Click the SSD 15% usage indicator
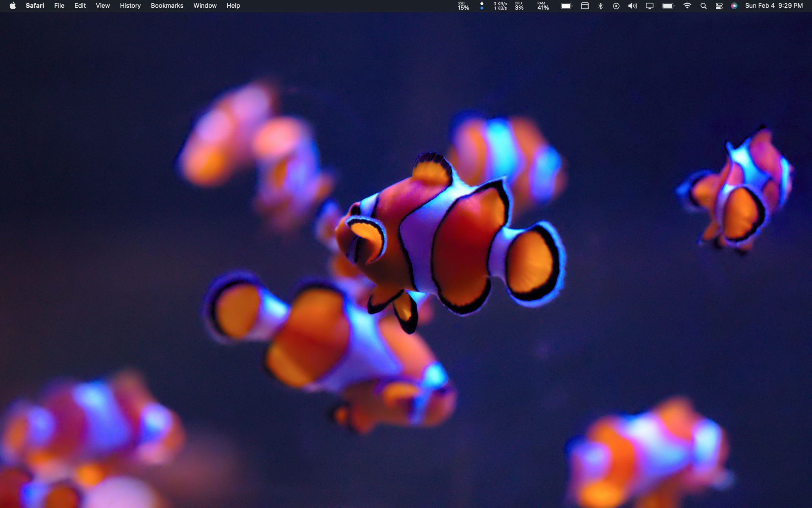 [463, 6]
